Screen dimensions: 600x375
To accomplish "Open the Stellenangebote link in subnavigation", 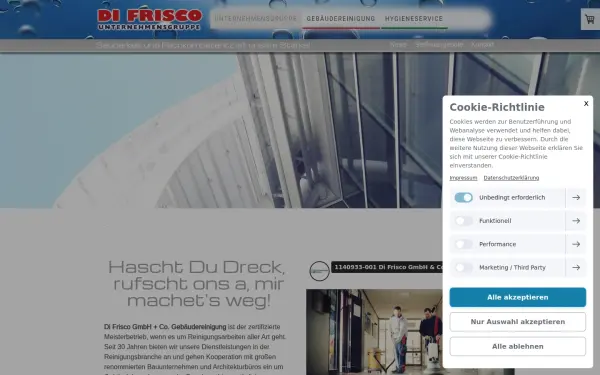I will tap(439, 45).
